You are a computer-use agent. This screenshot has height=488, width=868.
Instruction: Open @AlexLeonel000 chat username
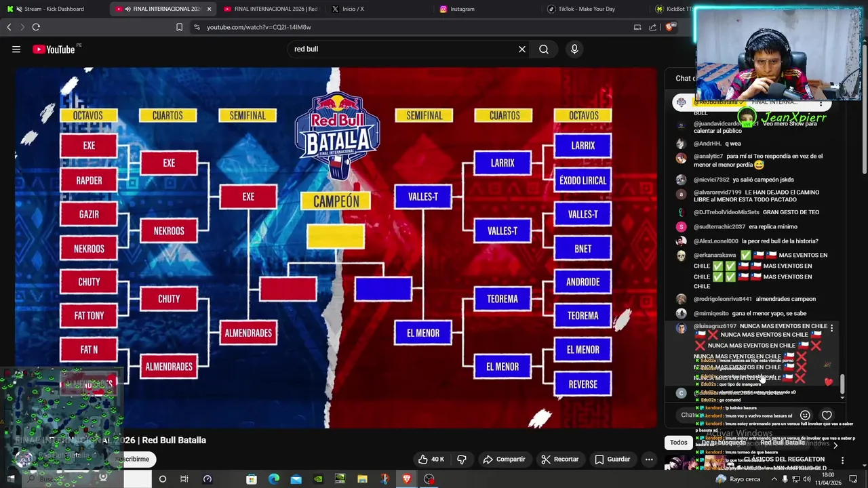pos(715,241)
